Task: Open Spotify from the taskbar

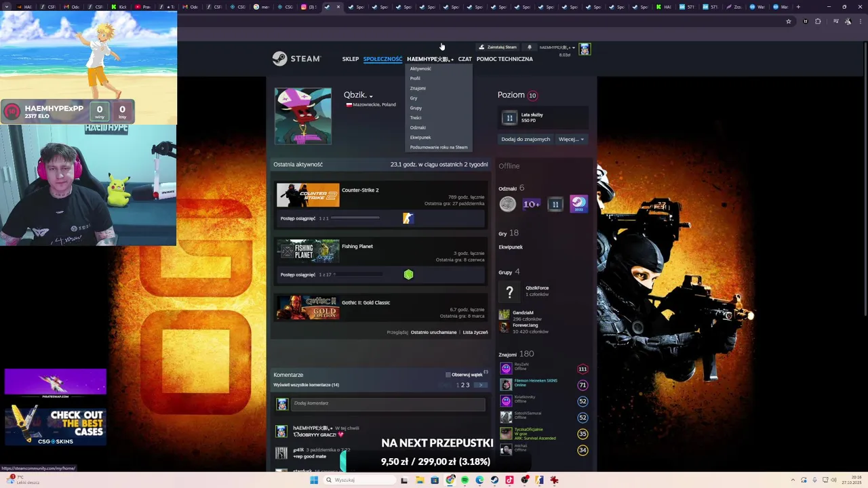Action: click(465, 481)
